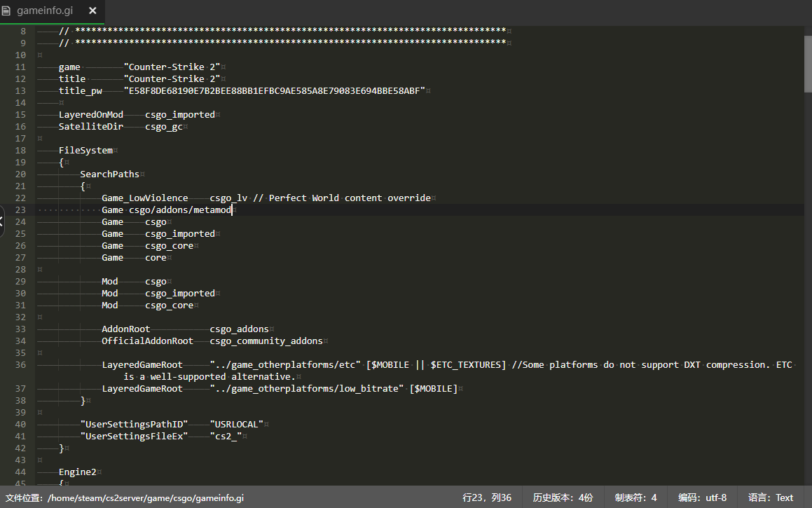Click csgo_imported on the Game line 25

(x=180, y=233)
